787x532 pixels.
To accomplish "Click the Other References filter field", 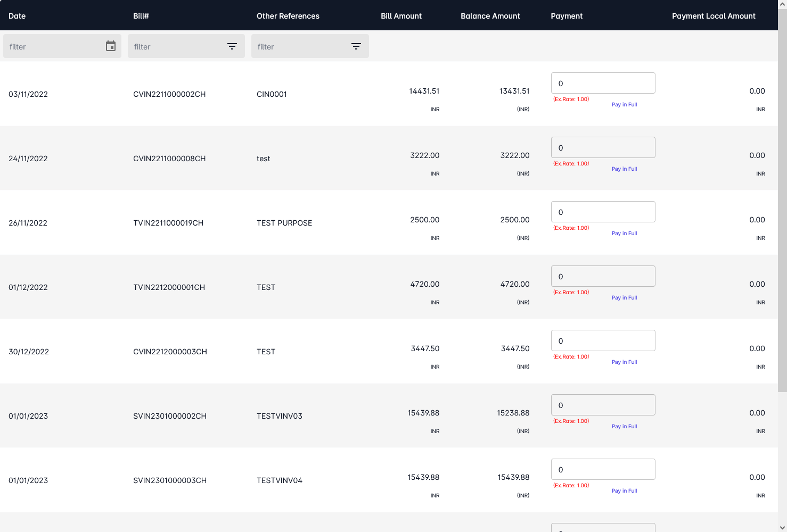I will pyautogui.click(x=299, y=47).
